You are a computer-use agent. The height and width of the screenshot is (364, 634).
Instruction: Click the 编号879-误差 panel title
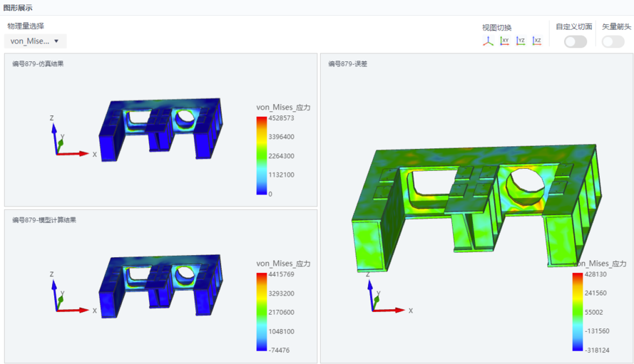coord(347,63)
